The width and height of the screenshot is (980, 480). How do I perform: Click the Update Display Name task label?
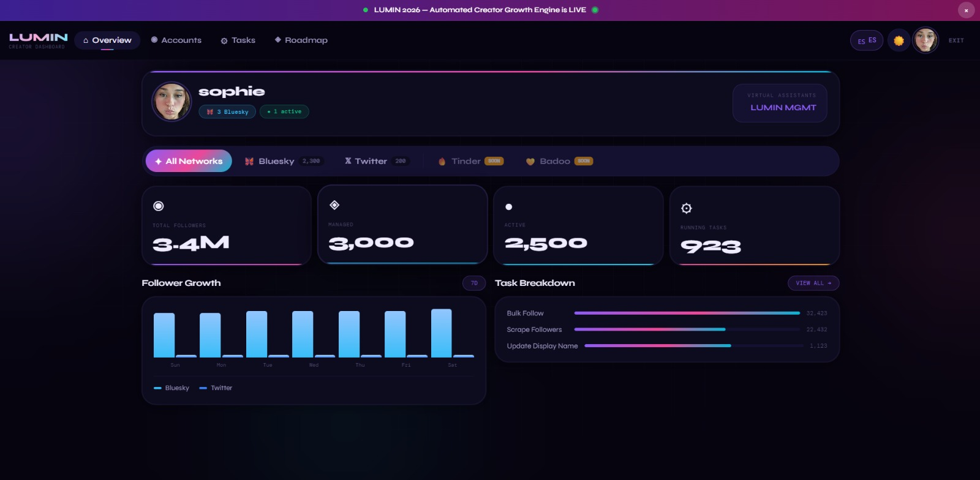point(542,346)
